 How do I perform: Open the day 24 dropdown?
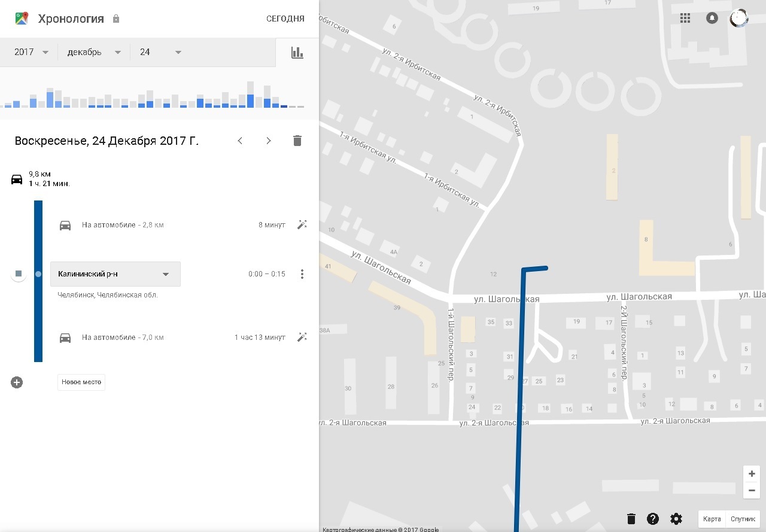[x=160, y=52]
